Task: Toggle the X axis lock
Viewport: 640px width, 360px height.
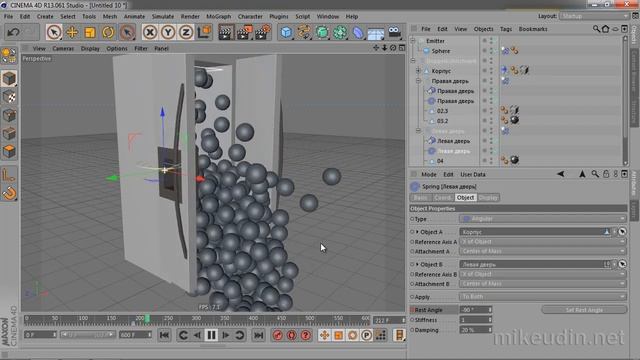Action: pyautogui.click(x=150, y=32)
